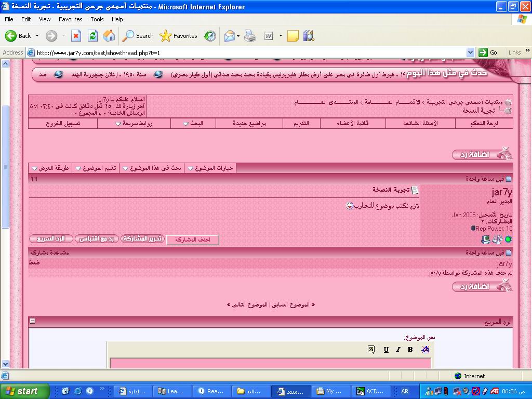Click the remove text formatting icon in quick reply

point(425,350)
